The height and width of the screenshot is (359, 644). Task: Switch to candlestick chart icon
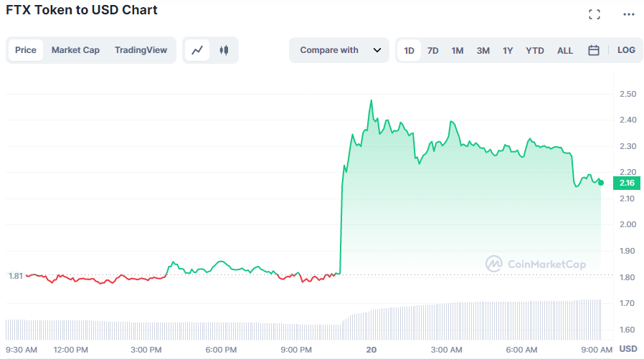pyautogui.click(x=224, y=50)
